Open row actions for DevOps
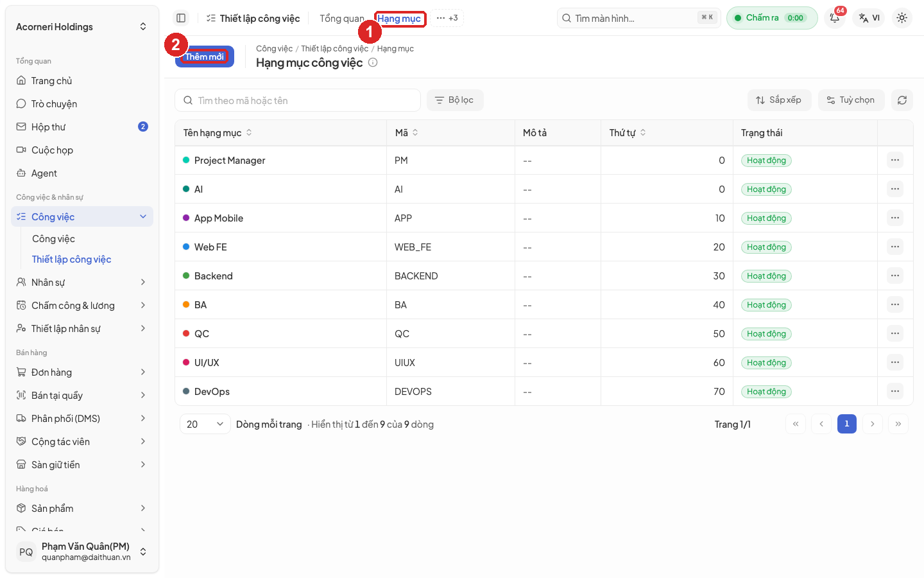The image size is (924, 578). (x=895, y=391)
